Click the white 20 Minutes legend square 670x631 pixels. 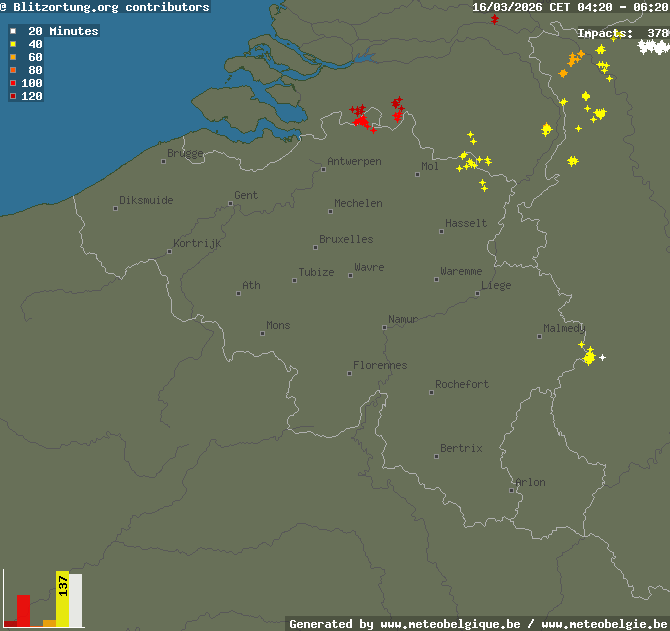tap(13, 31)
